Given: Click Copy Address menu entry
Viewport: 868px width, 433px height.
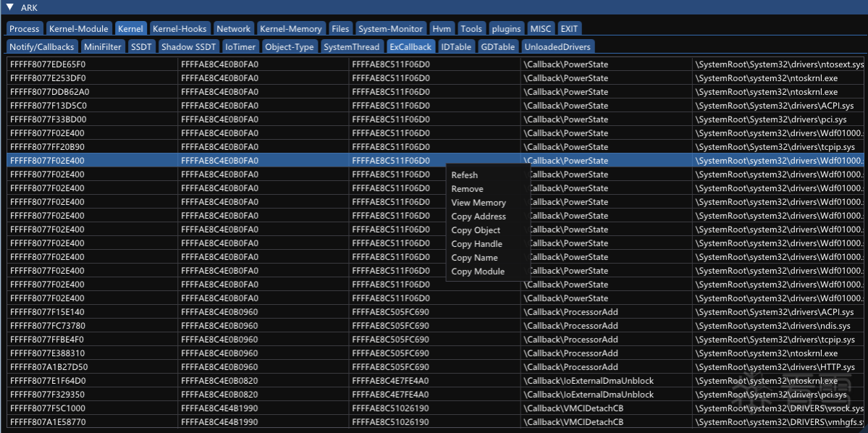Looking at the screenshot, I should coord(479,216).
